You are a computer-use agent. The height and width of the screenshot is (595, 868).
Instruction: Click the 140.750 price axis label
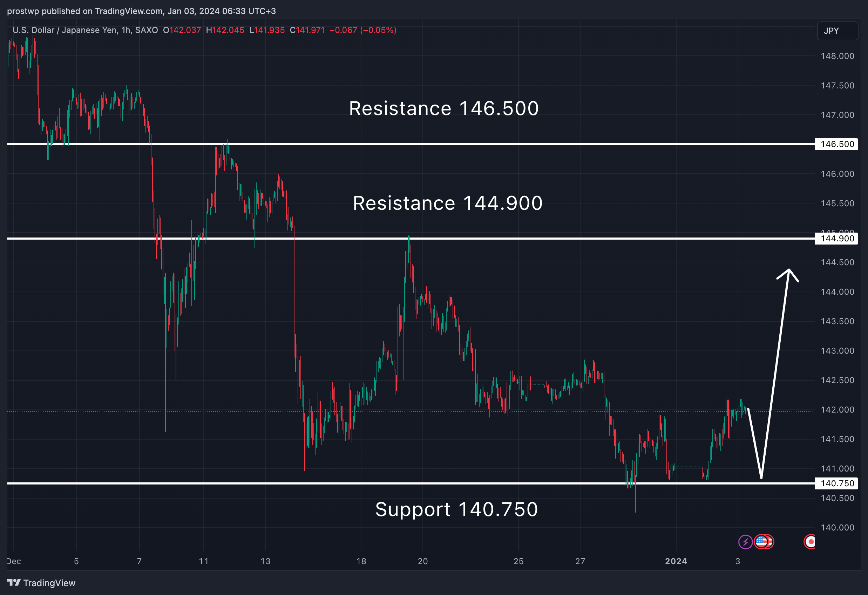[837, 483]
